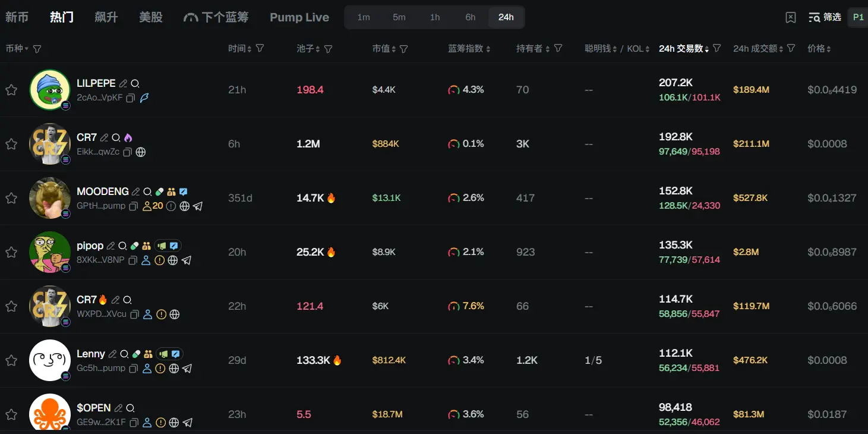The width and height of the screenshot is (868, 434).
Task: Open the pipop token avatar thumbnail
Action: pyautogui.click(x=50, y=252)
